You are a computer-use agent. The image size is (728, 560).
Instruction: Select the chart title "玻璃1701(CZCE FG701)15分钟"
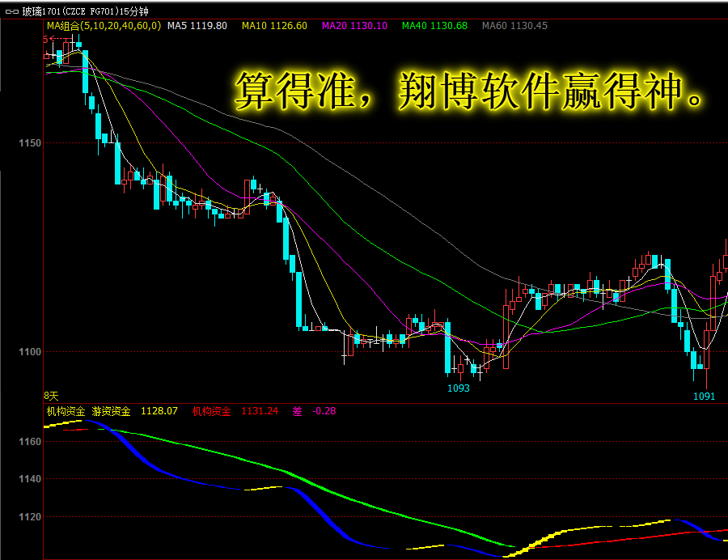pos(86,11)
